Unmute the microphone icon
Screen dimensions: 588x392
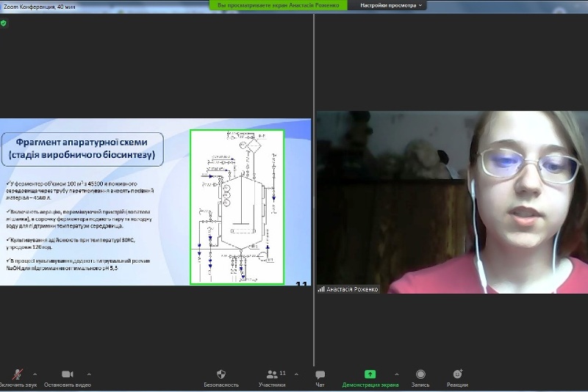tap(17, 374)
